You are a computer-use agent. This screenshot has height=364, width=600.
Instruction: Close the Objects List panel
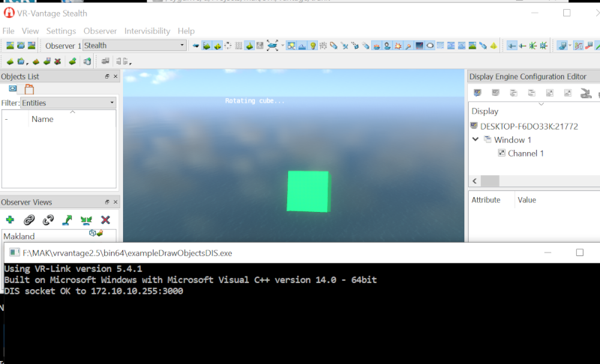click(x=115, y=76)
